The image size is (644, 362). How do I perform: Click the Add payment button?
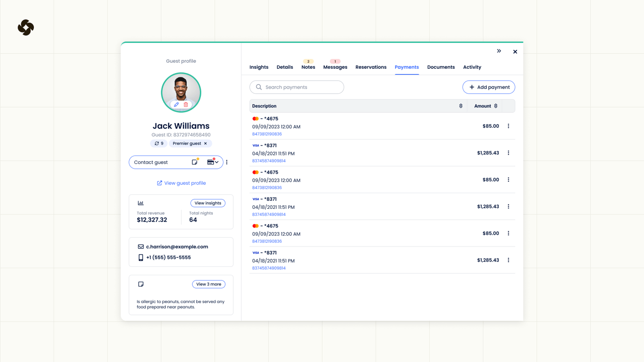(x=489, y=87)
